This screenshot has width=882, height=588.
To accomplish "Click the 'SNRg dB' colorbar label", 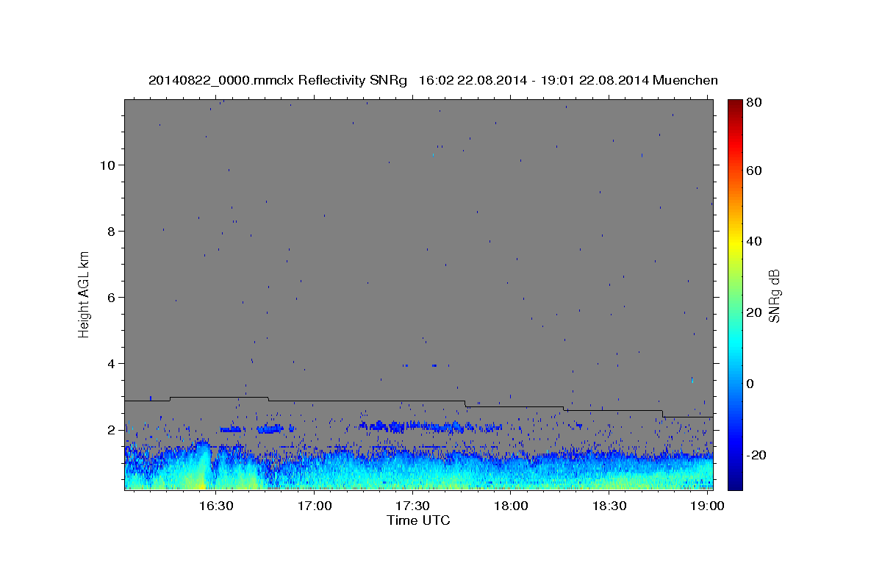I will pyautogui.click(x=774, y=295).
